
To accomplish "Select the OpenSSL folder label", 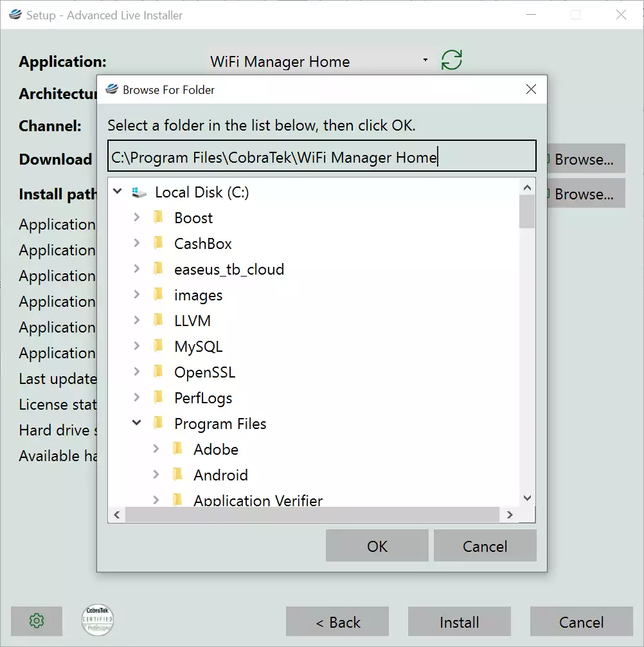I will (205, 372).
